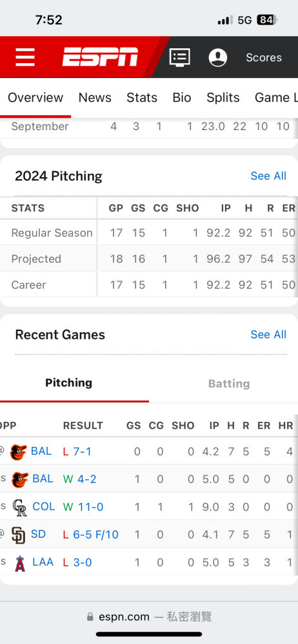Select the Pitching tab in Recent Games
Viewport: 298px width, 644px height.
pyautogui.click(x=69, y=383)
